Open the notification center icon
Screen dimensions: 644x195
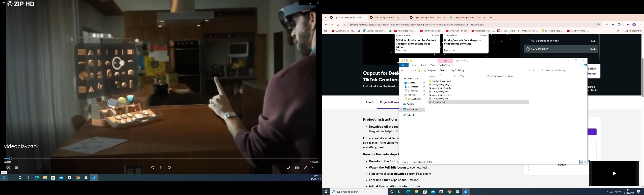pos(639,192)
